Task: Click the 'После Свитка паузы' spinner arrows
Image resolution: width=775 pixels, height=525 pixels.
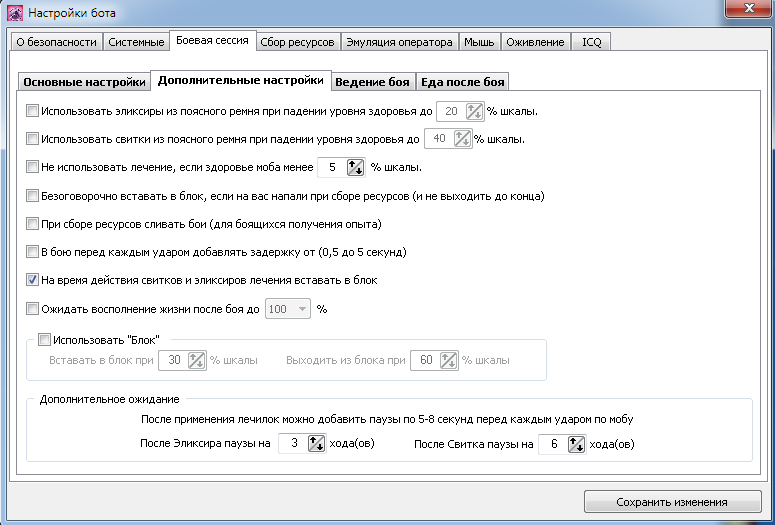Action: point(576,444)
